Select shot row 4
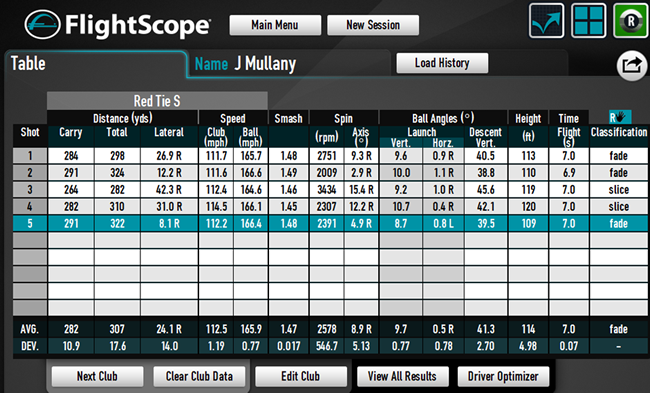Viewport: 650px width, 393px height. (330, 206)
